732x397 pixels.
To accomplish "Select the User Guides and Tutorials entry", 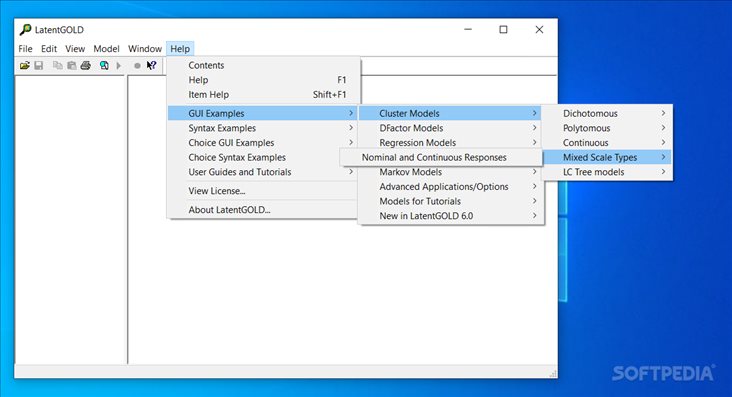I will [x=263, y=172].
